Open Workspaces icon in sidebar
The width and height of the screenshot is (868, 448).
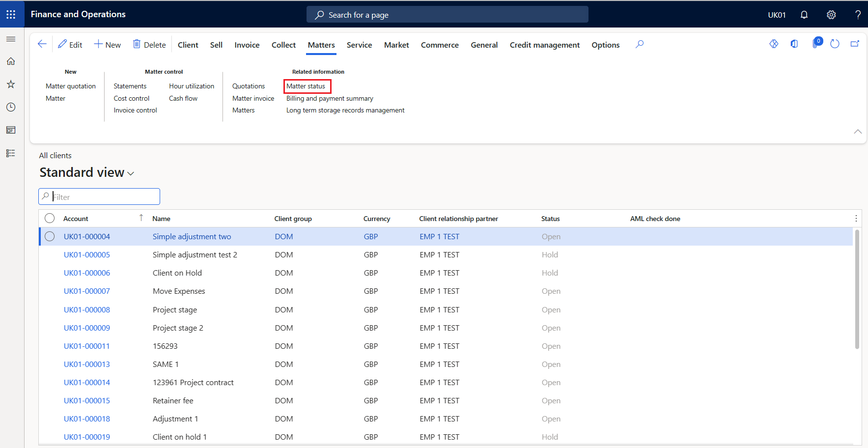pos(11,130)
